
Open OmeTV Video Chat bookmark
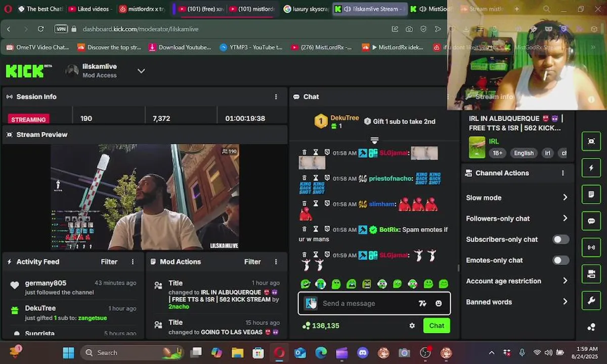click(38, 47)
